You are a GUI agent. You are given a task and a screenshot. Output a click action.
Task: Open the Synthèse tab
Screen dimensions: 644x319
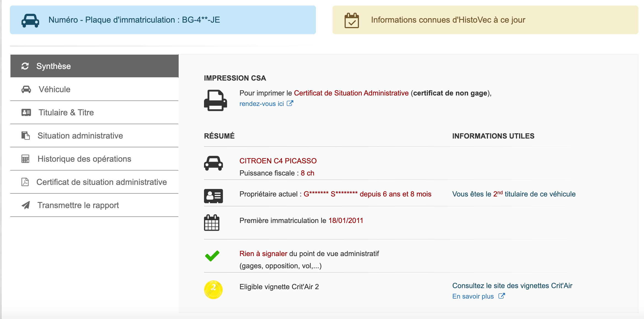(94, 66)
